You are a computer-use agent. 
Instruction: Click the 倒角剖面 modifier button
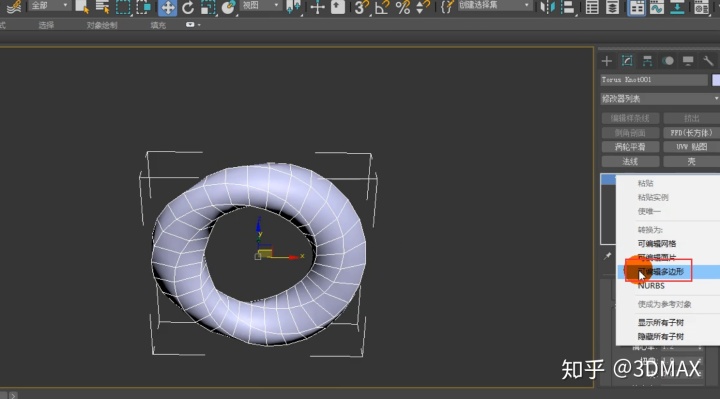coord(630,133)
